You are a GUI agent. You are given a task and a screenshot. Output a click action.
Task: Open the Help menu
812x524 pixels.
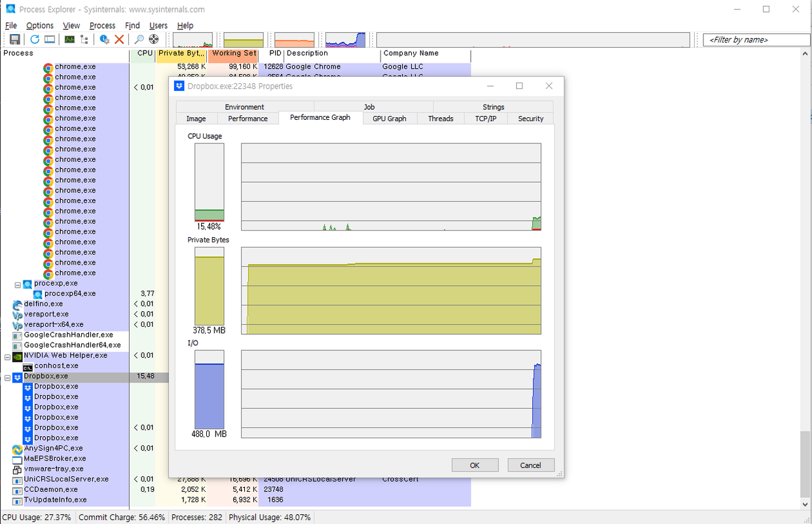185,26
